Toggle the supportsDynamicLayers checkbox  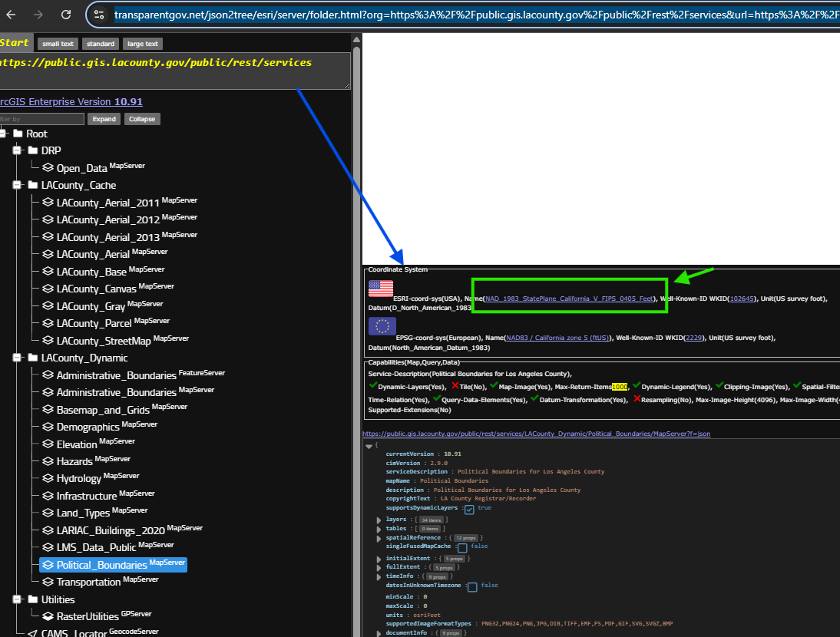tap(469, 510)
